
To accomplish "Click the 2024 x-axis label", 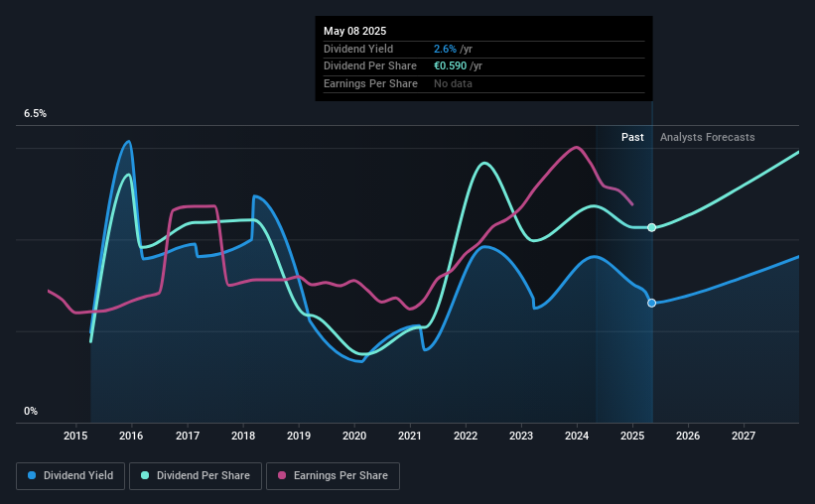I will [577, 436].
